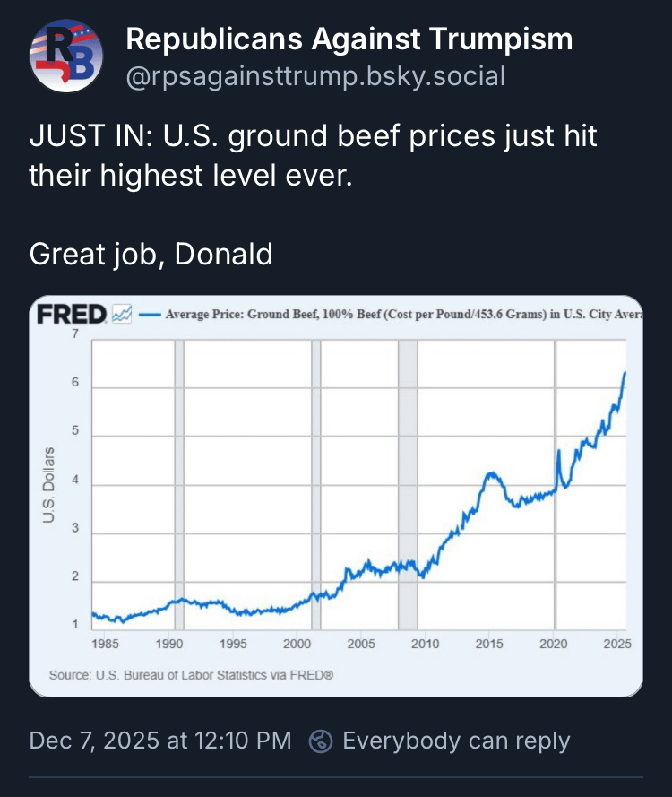Click the 1985 label on x-axis

click(105, 644)
